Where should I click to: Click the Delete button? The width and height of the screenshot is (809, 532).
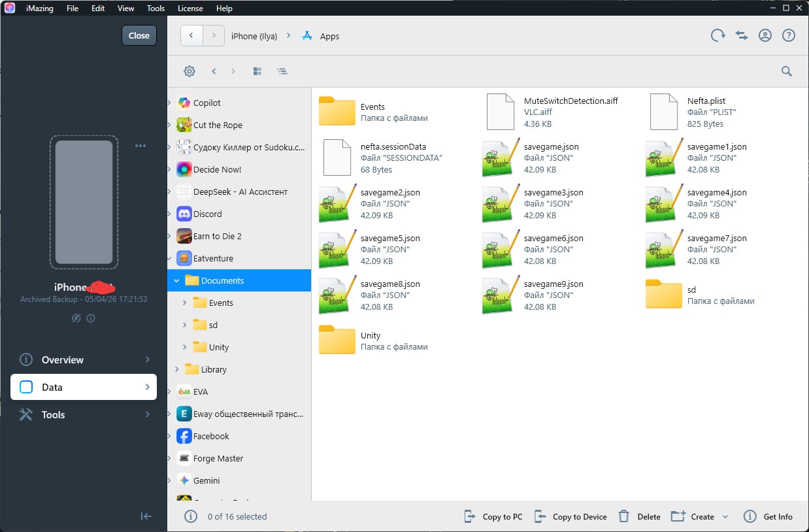pos(640,516)
